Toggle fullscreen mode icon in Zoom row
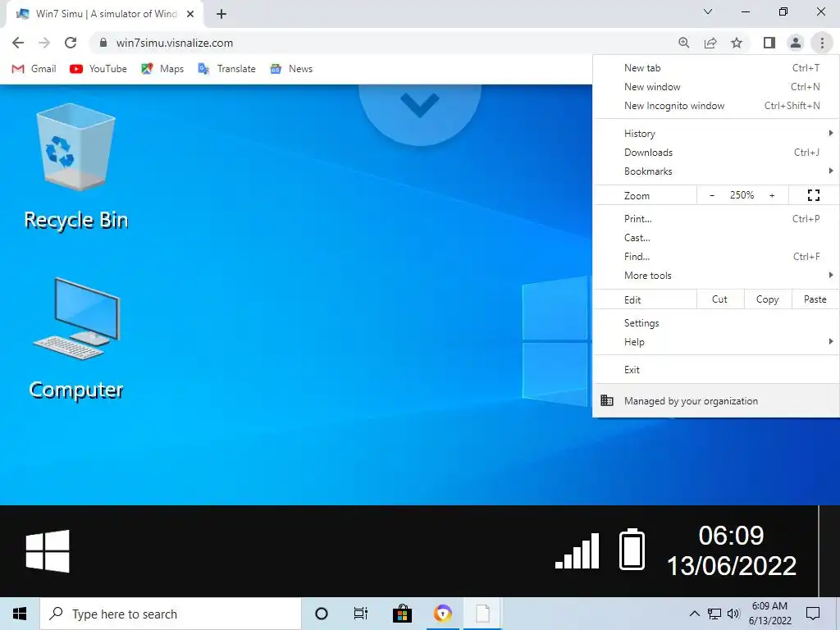The height and width of the screenshot is (630, 840). [x=813, y=195]
